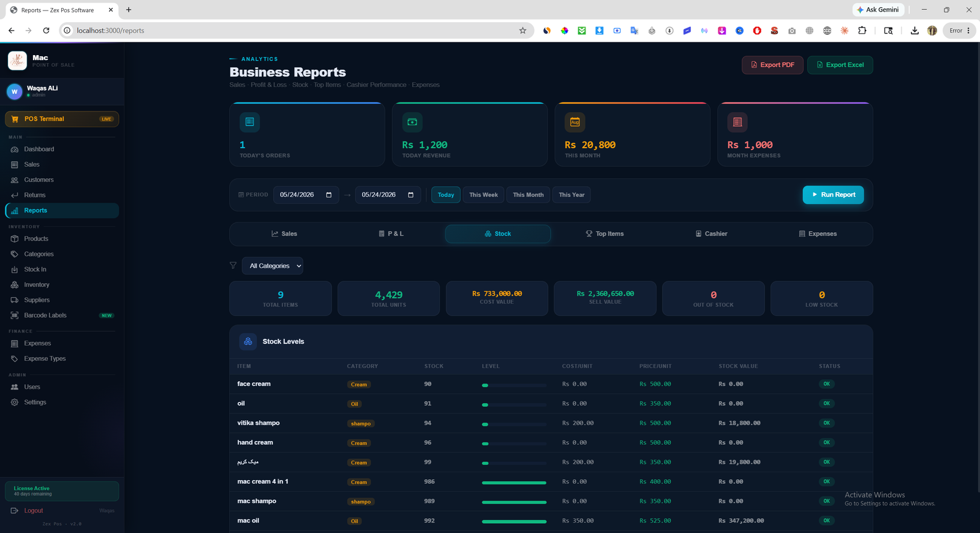Image resolution: width=980 pixels, height=533 pixels.
Task: Click the "Rs 733,000.00" cost value
Action: [497, 293]
